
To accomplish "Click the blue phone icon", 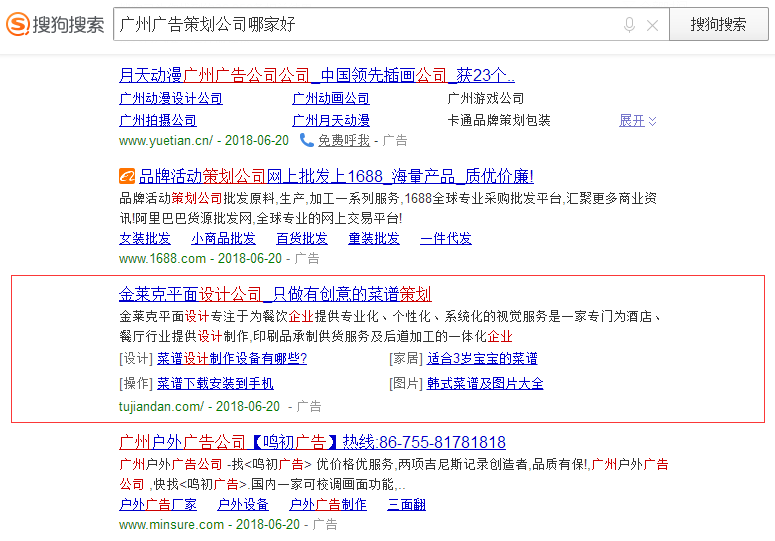I will (306, 140).
